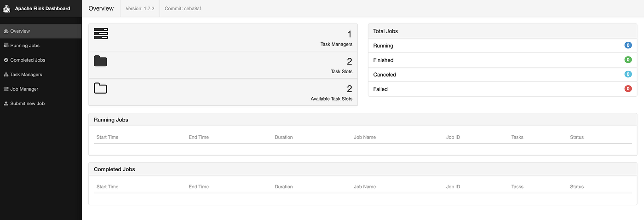This screenshot has height=220, width=644.
Task: Click the light blue Canceled jobs badge
Action: (x=628, y=75)
